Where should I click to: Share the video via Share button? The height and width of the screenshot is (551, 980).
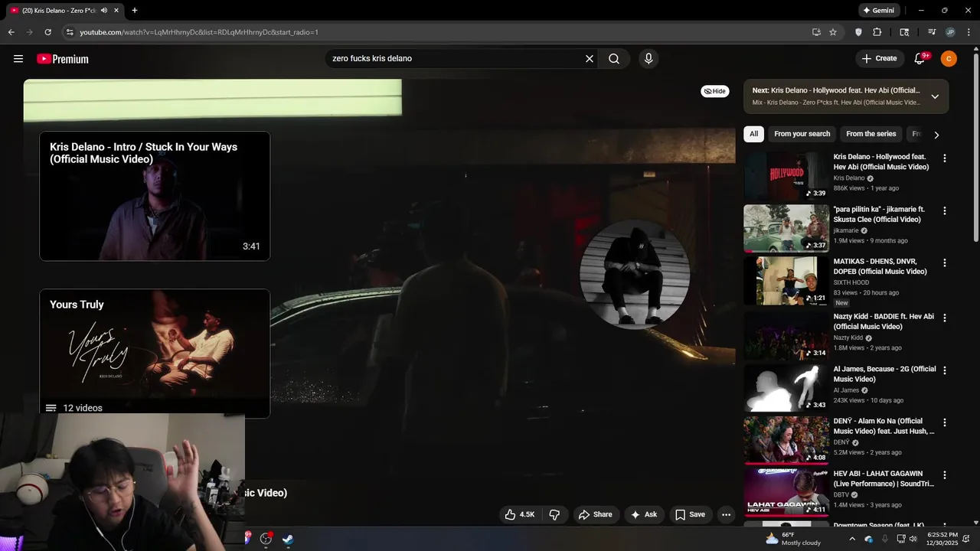pos(596,515)
